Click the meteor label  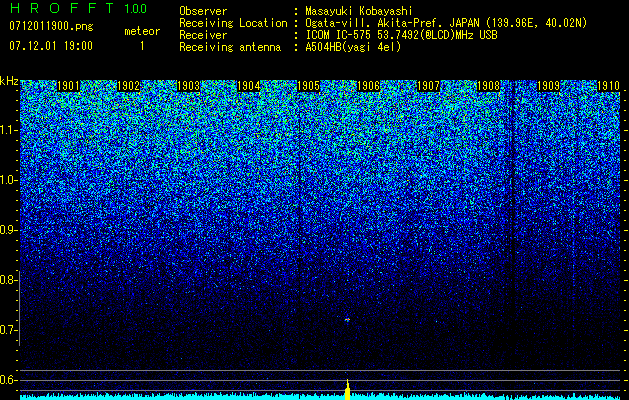[142, 31]
